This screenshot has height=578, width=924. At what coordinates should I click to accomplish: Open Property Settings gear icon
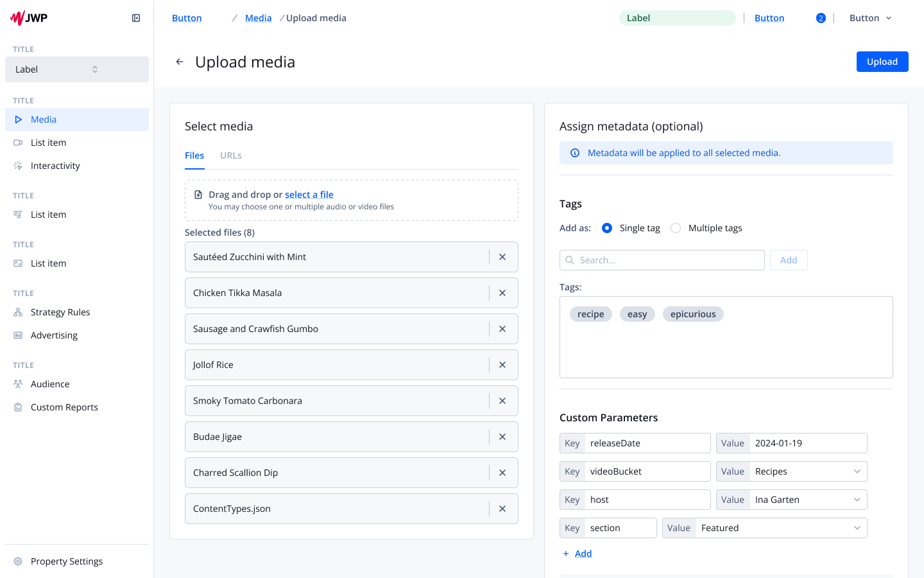(18, 561)
